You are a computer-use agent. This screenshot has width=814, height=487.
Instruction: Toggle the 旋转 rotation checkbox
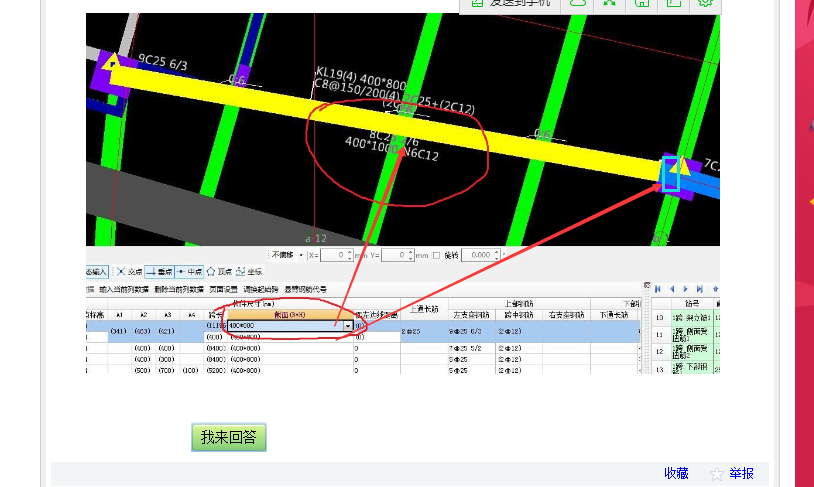click(436, 255)
